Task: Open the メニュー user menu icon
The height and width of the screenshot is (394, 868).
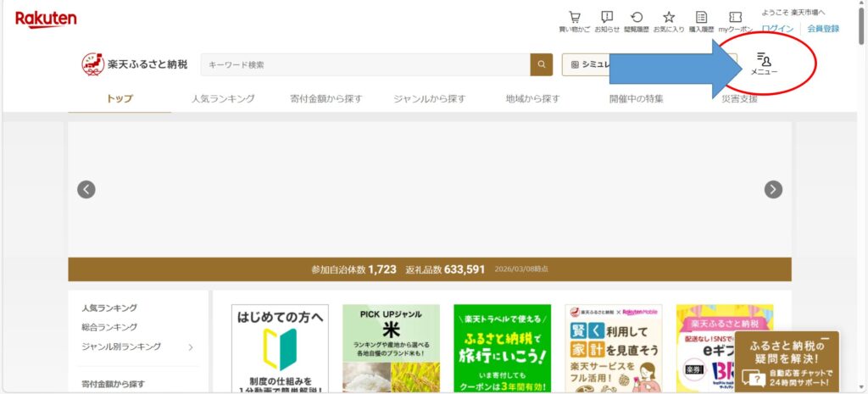Action: pyautogui.click(x=764, y=64)
